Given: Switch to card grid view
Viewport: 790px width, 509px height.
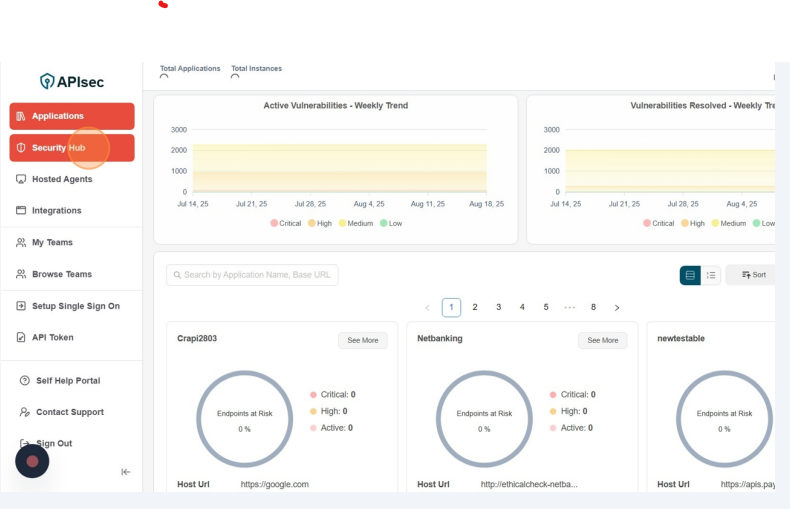Looking at the screenshot, I should click(x=690, y=275).
